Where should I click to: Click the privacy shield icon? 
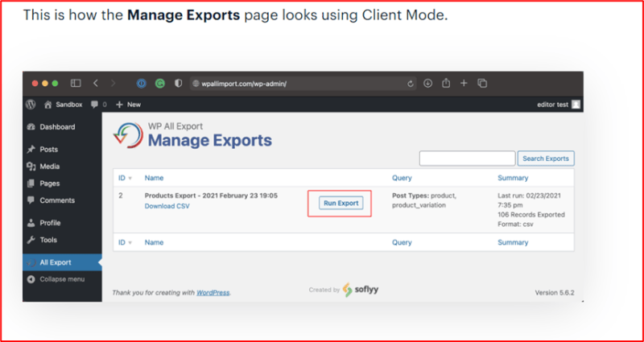(178, 84)
